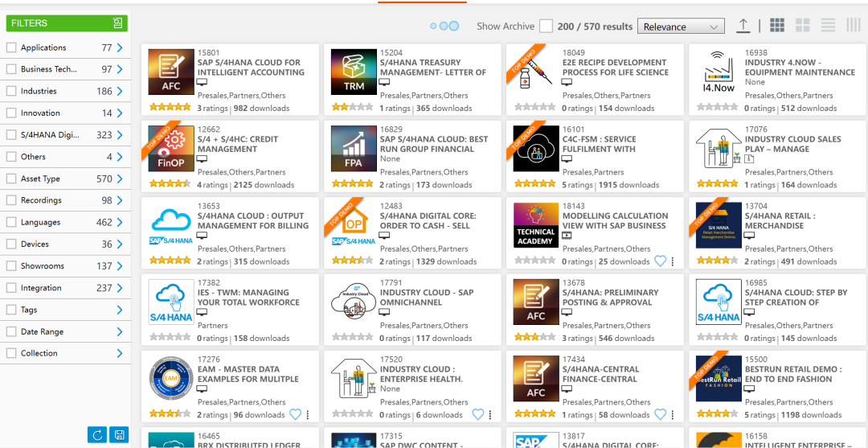Open IES - TWM: Managing Your Total Workforce
The height and width of the screenshot is (448, 868).
pos(248,298)
